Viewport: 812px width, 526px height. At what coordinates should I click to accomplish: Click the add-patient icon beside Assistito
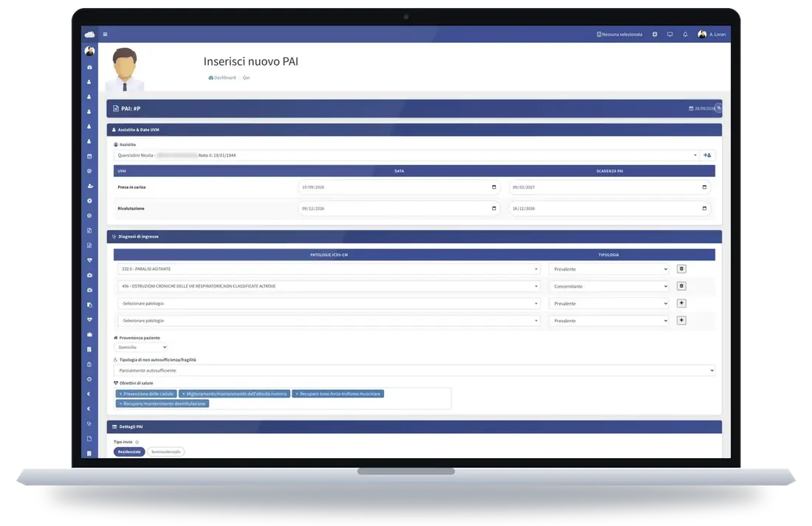707,156
